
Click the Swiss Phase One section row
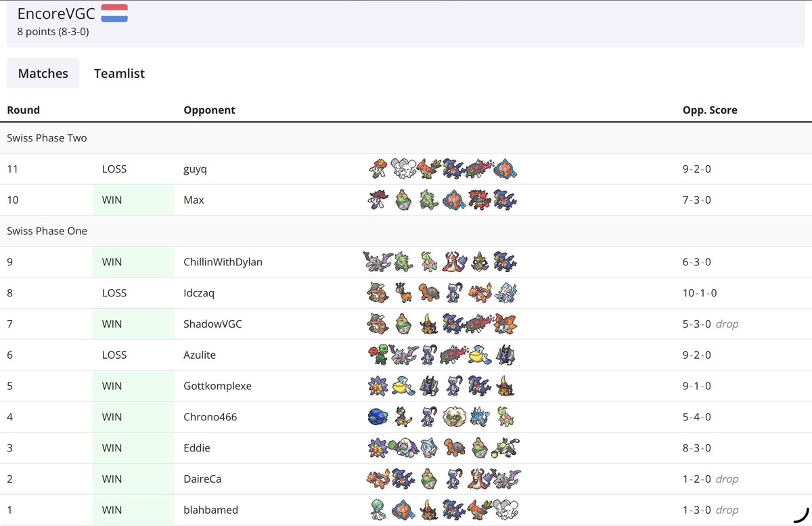406,231
